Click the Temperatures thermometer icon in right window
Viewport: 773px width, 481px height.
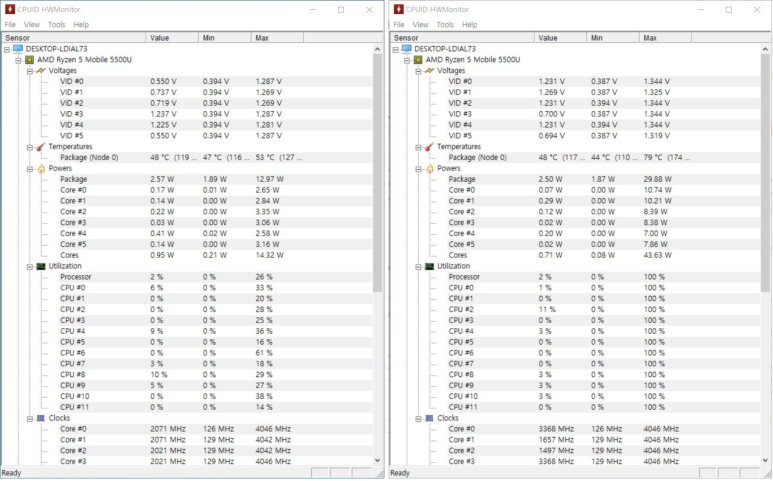tap(429, 146)
